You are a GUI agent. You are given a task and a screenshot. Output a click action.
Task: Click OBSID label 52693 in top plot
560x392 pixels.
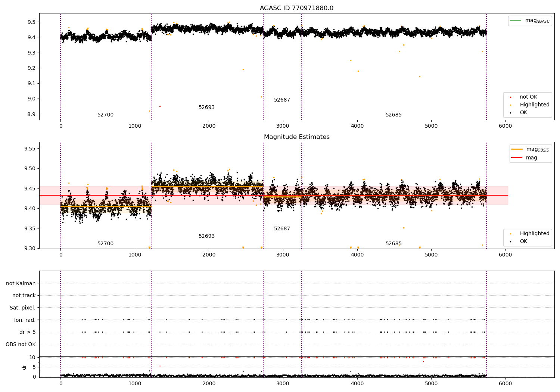point(206,108)
